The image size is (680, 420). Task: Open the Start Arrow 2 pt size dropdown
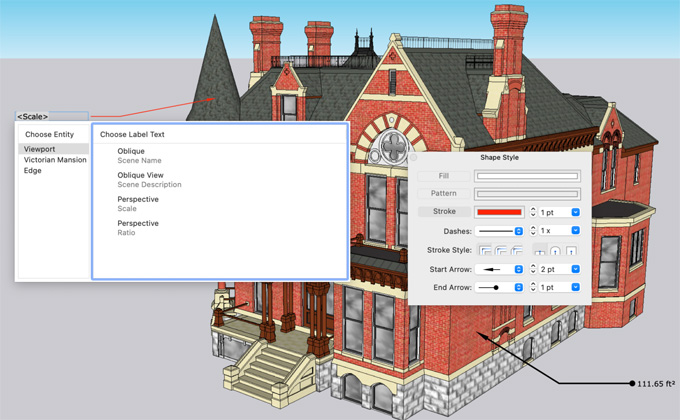pos(575,269)
